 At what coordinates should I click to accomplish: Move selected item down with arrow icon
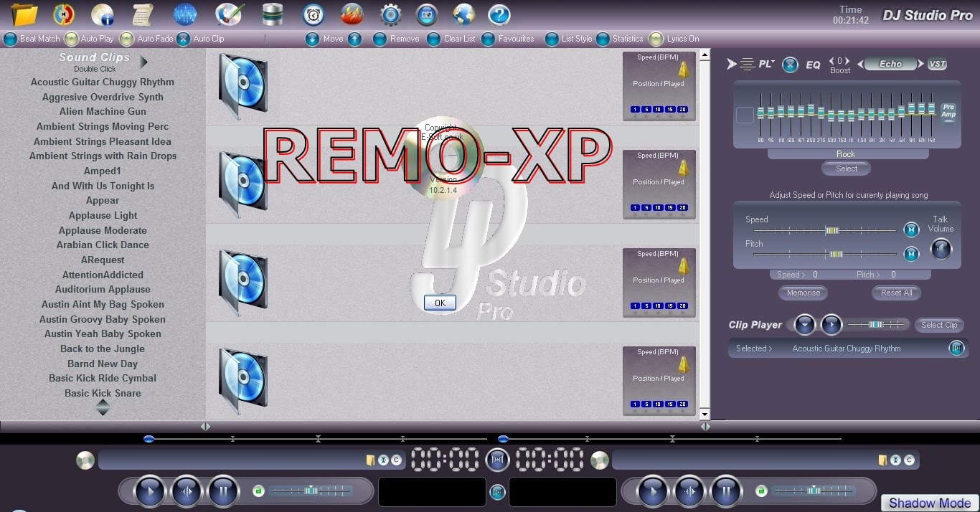coord(312,39)
